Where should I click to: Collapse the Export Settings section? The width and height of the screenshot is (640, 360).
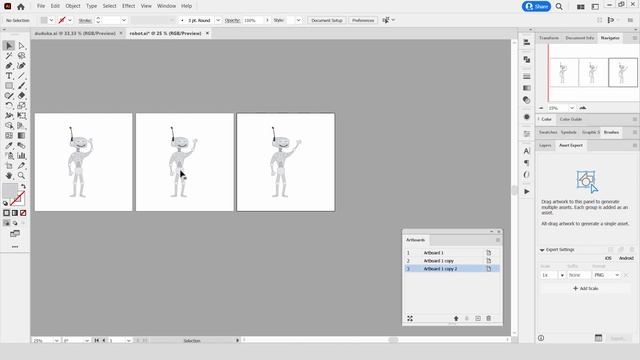pyautogui.click(x=542, y=250)
